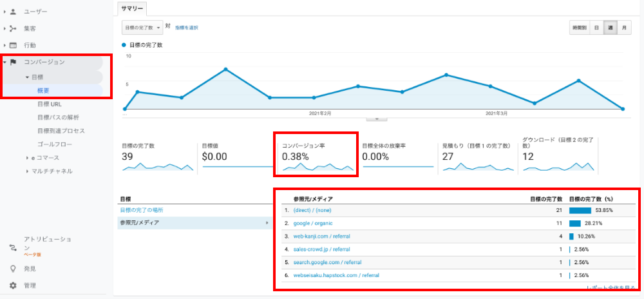Click the 指標を選択 link
This screenshot has height=299, width=644.
(186, 28)
